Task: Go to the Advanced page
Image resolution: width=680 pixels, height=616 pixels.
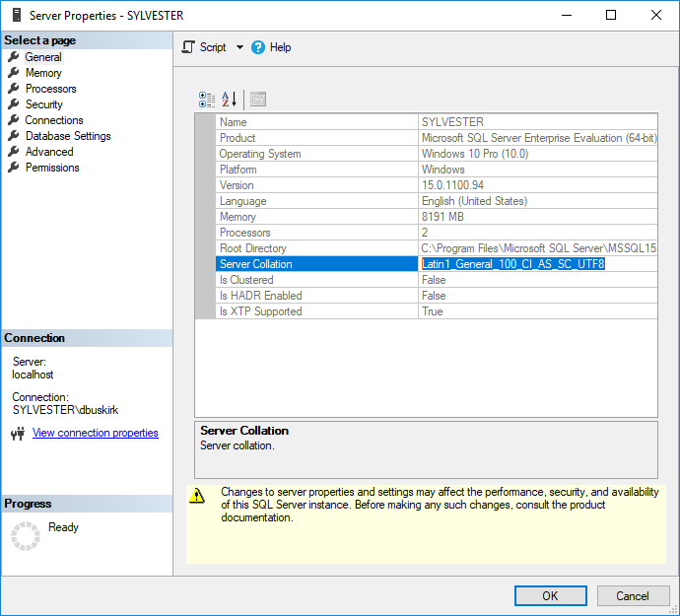Action: pyautogui.click(x=49, y=152)
